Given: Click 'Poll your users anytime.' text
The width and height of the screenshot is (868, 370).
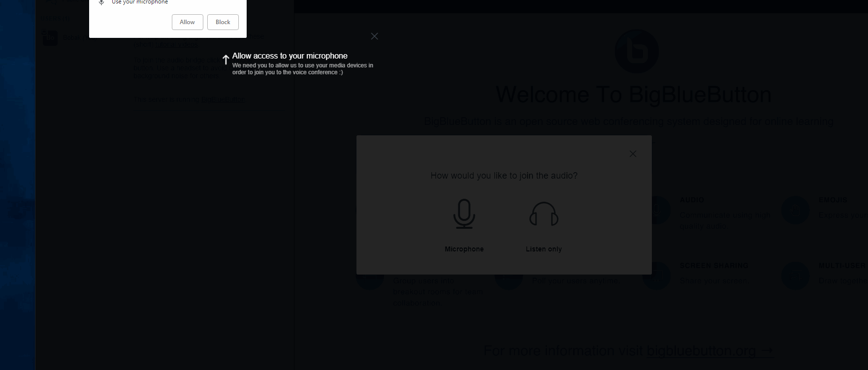Looking at the screenshot, I should click(x=576, y=280).
